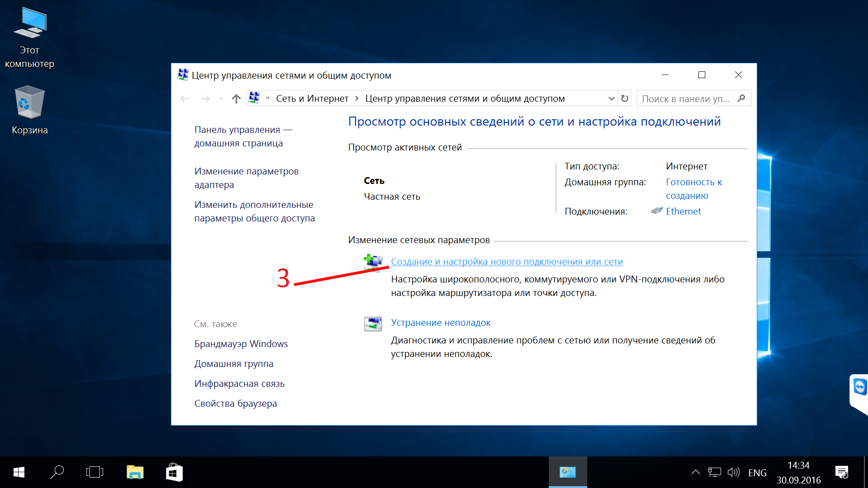Viewport: 868px width, 488px height.
Task: Go back using the left arrow button
Action: pyautogui.click(x=184, y=99)
